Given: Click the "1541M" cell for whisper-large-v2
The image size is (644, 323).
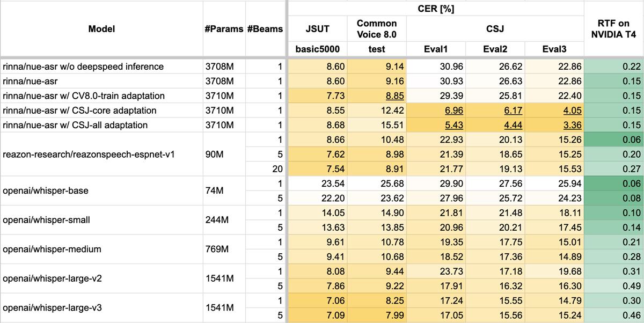Looking at the screenshot, I should click(224, 278).
